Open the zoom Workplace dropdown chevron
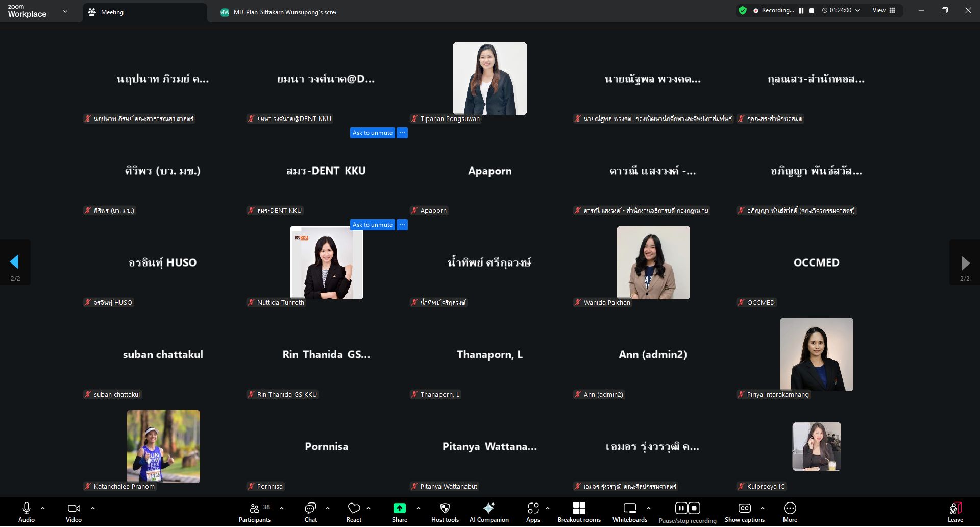The width and height of the screenshot is (980, 527). (x=65, y=11)
